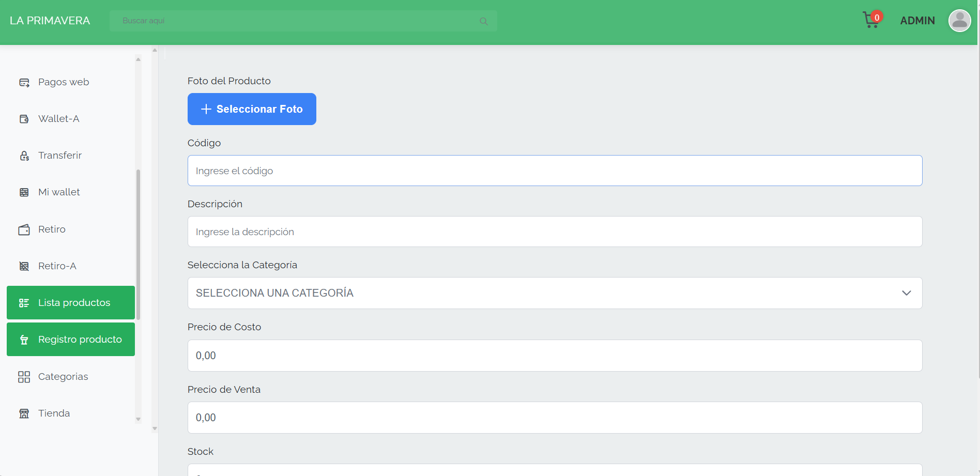Image resolution: width=980 pixels, height=476 pixels.
Task: Click the Pagos web sidebar icon
Action: pyautogui.click(x=24, y=83)
